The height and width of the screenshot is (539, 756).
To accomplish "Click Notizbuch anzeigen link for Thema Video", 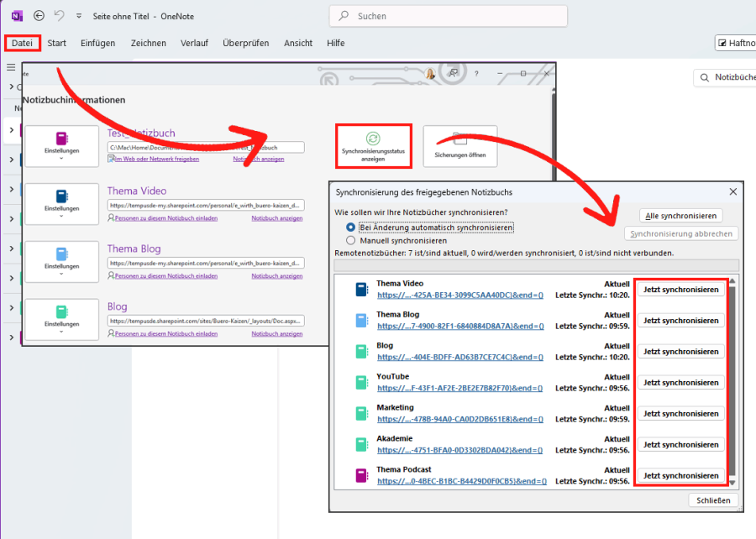I will click(277, 218).
